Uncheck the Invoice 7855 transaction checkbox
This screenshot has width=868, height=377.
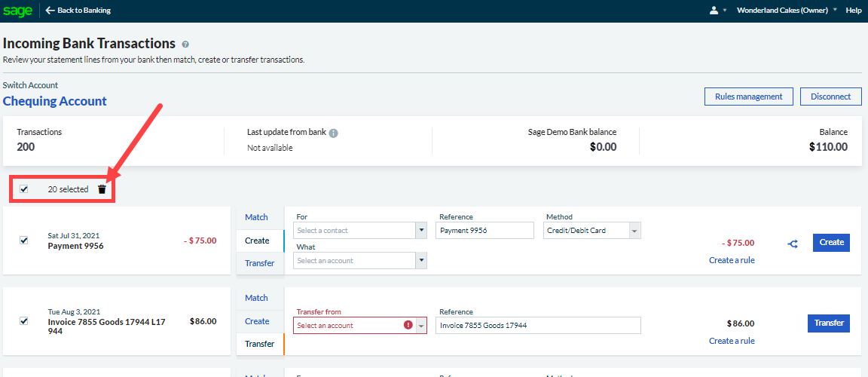click(x=24, y=321)
